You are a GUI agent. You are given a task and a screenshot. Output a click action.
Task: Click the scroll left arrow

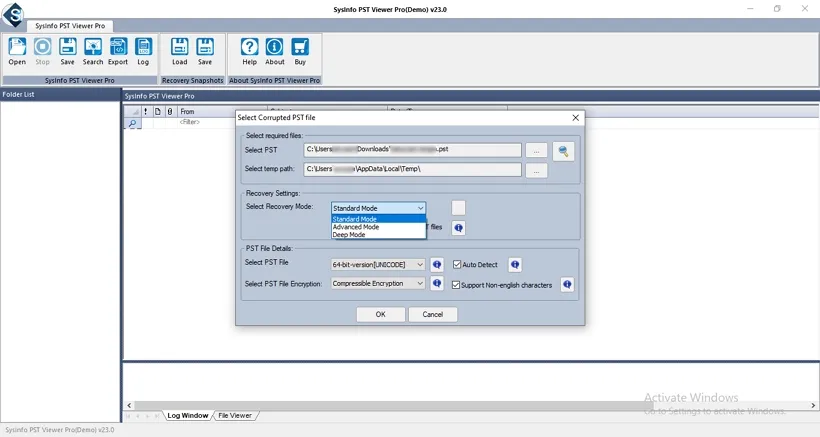tap(129, 405)
